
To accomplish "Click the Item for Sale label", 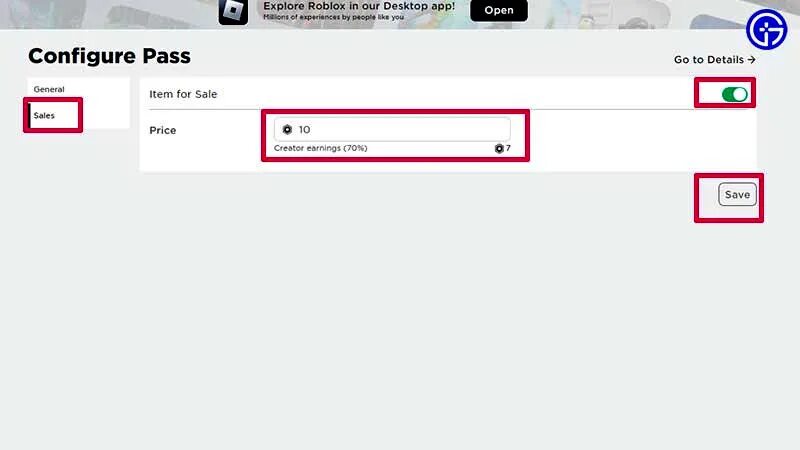I will (183, 94).
